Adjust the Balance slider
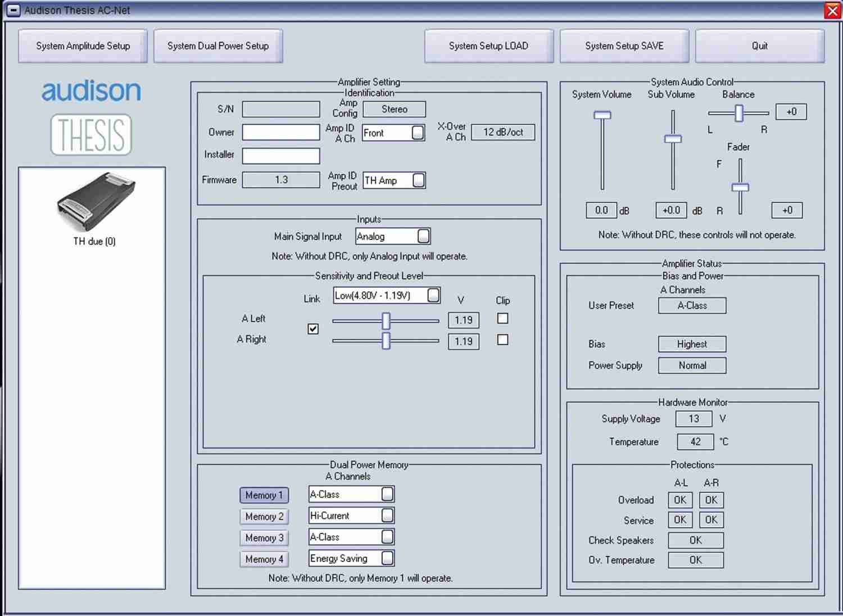The height and width of the screenshot is (616, 843). point(739,114)
